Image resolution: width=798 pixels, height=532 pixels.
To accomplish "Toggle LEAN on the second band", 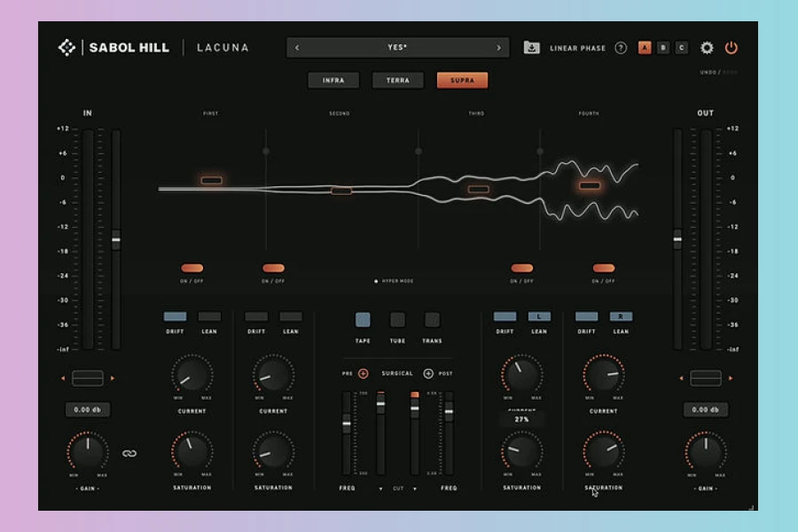I will (x=291, y=317).
